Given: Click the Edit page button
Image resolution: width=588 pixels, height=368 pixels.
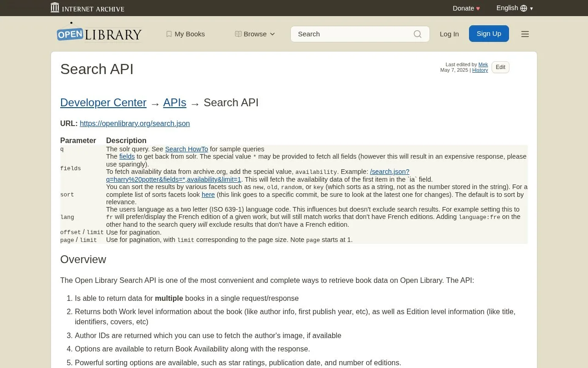Looking at the screenshot, I should [500, 67].
